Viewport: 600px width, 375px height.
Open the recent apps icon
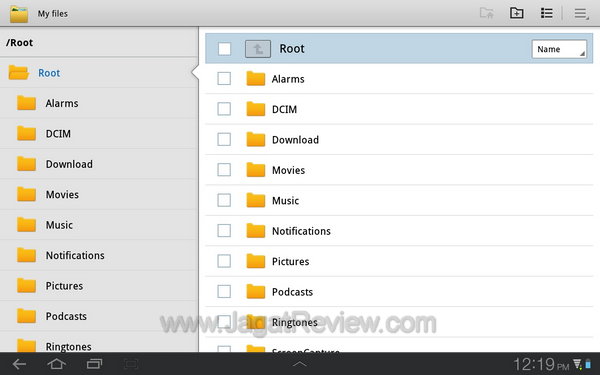94,364
